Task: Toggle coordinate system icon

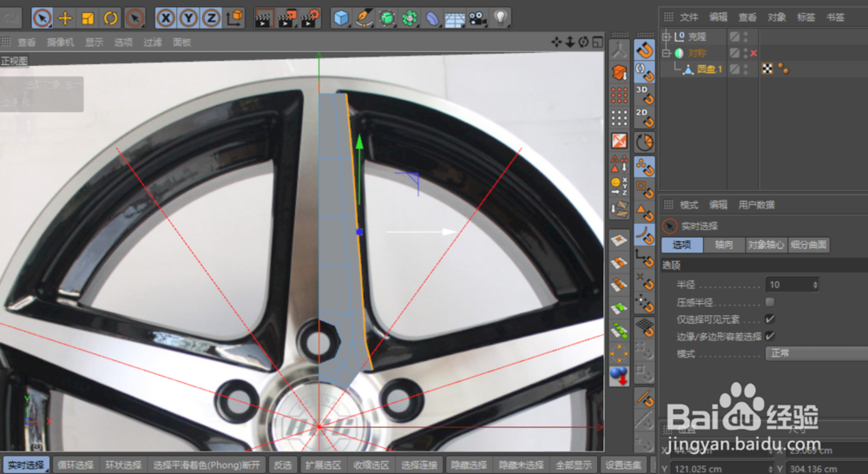Action: (x=234, y=18)
